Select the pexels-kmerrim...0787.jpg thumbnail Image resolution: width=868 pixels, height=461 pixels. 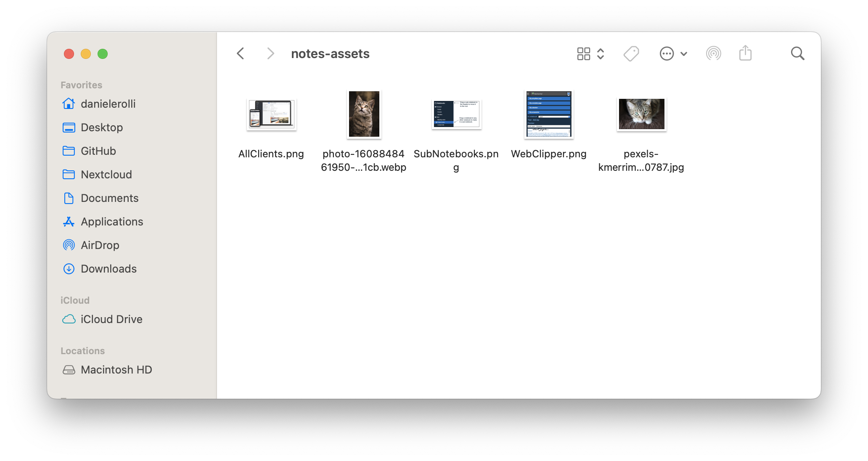(642, 114)
